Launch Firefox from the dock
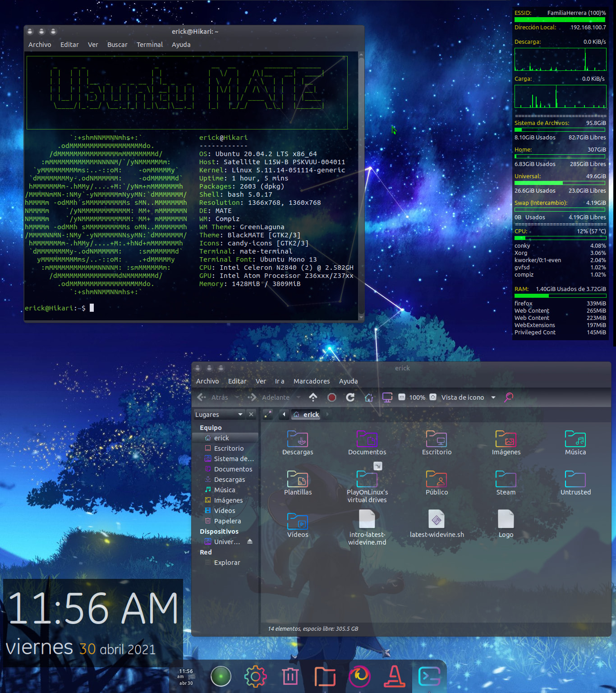This screenshot has height=693, width=616. coord(360,676)
